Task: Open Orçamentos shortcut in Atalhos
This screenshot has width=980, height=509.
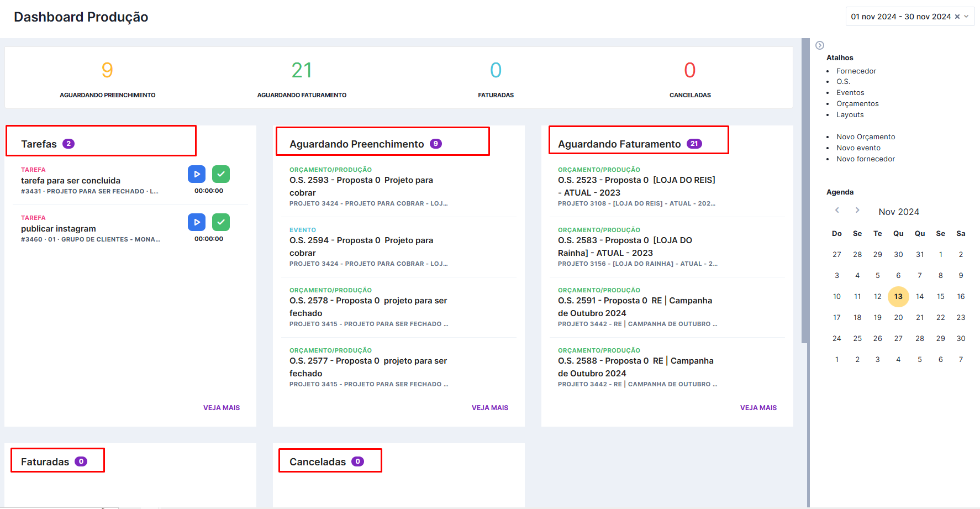Action: [857, 103]
